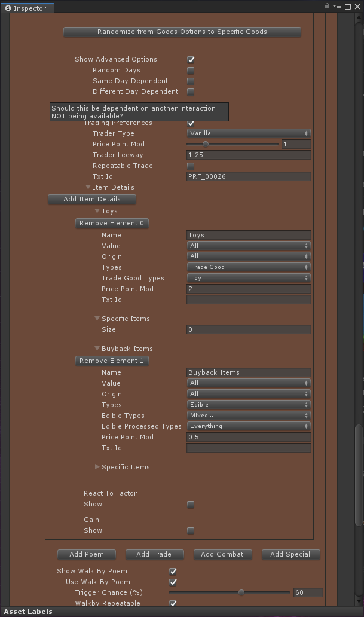The height and width of the screenshot is (617, 364).
Task: Open the Types dropdown showing Edible
Action: 249,405
